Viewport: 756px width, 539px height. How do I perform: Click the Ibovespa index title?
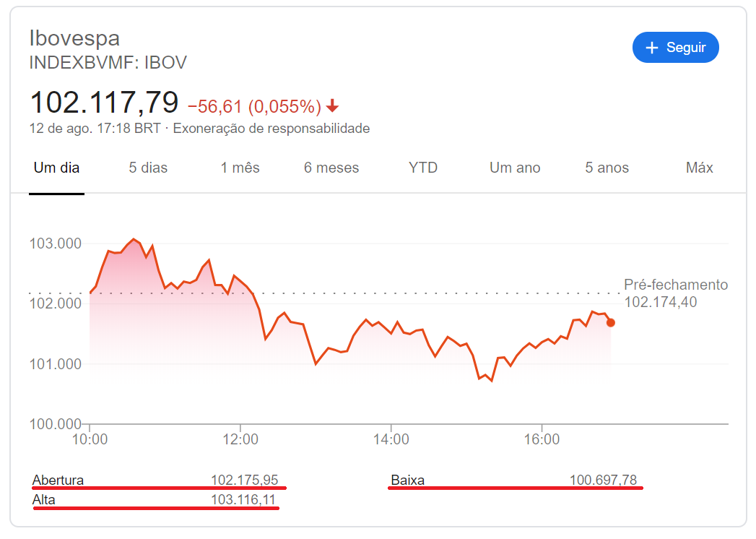click(x=74, y=38)
